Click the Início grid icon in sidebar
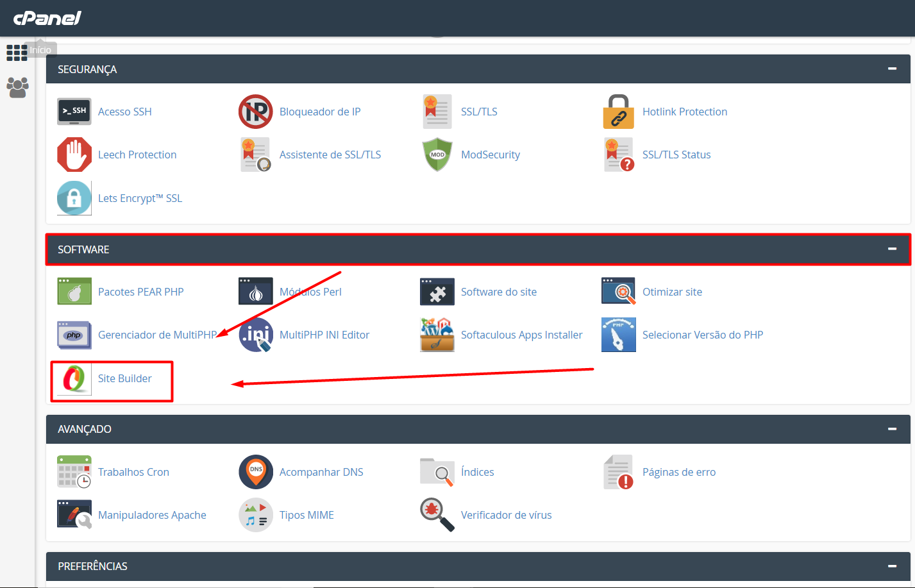 coord(17,53)
